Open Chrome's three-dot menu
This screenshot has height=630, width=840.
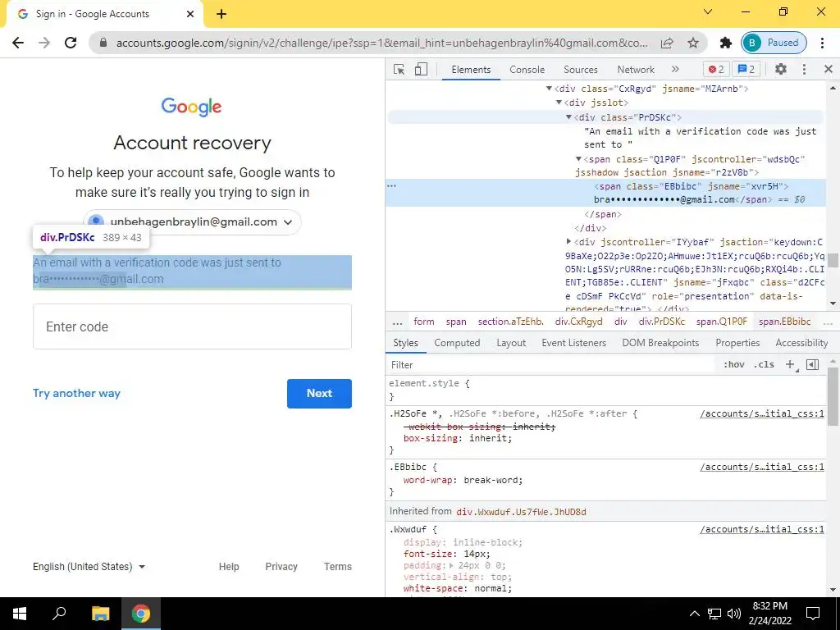pyautogui.click(x=822, y=43)
